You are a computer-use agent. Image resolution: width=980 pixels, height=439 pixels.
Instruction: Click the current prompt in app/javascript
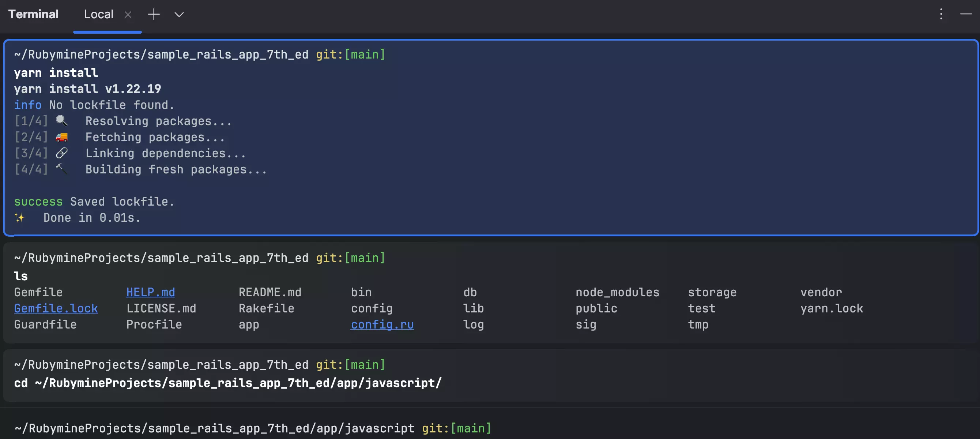pyautogui.click(x=214, y=428)
